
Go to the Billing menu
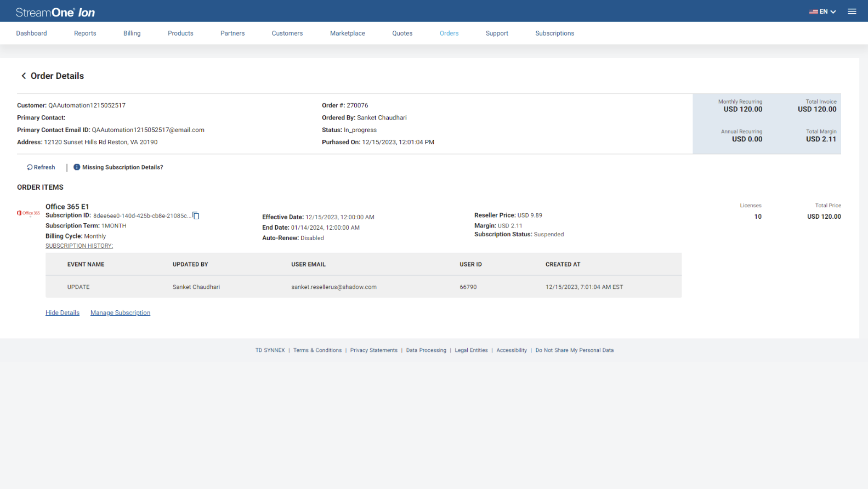pyautogui.click(x=132, y=33)
